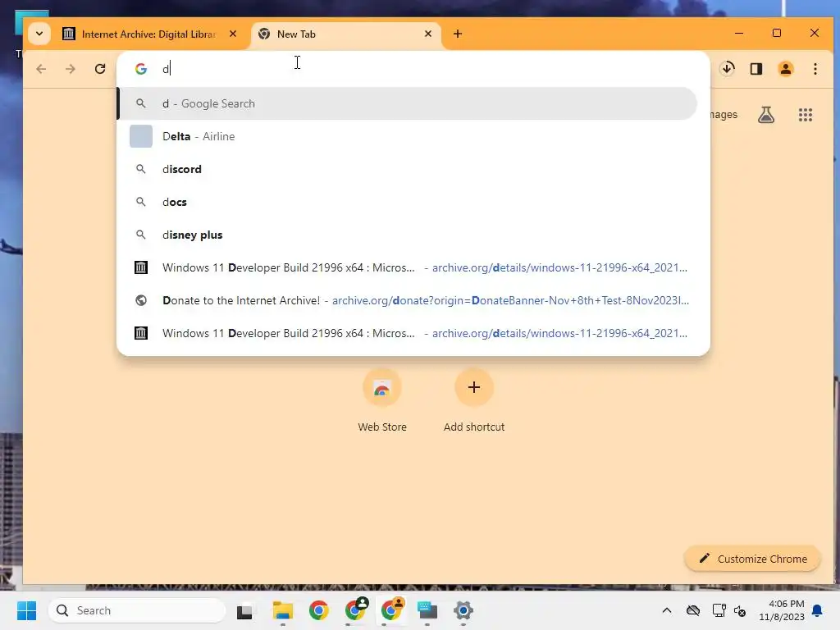Click globe icon beside Donate suggestion
840x630 pixels.
(141, 300)
